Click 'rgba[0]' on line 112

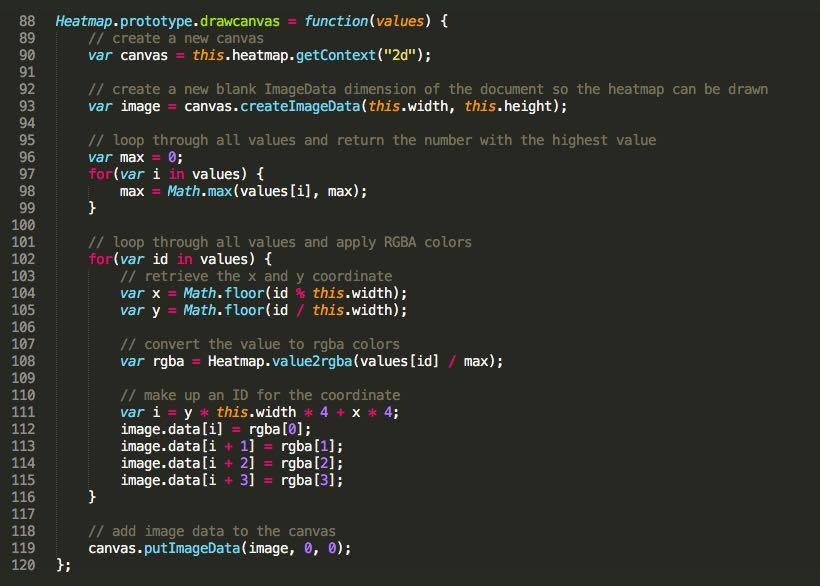[x=276, y=429]
